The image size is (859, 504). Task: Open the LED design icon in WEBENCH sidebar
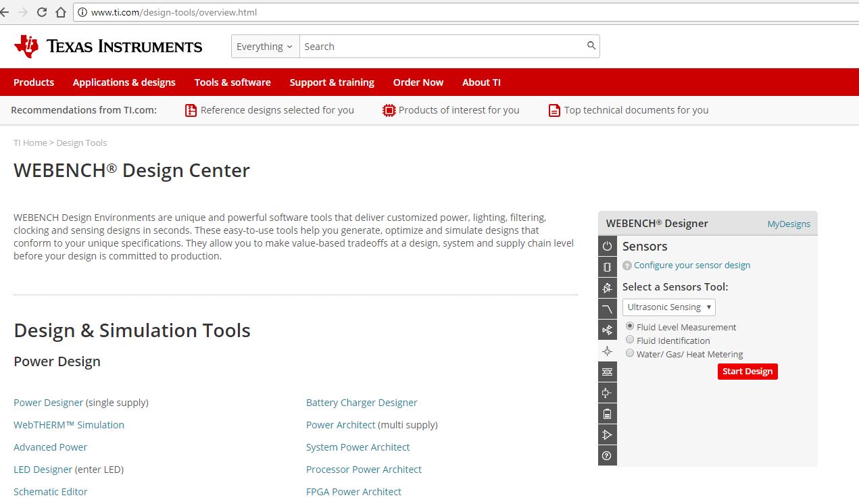607,288
